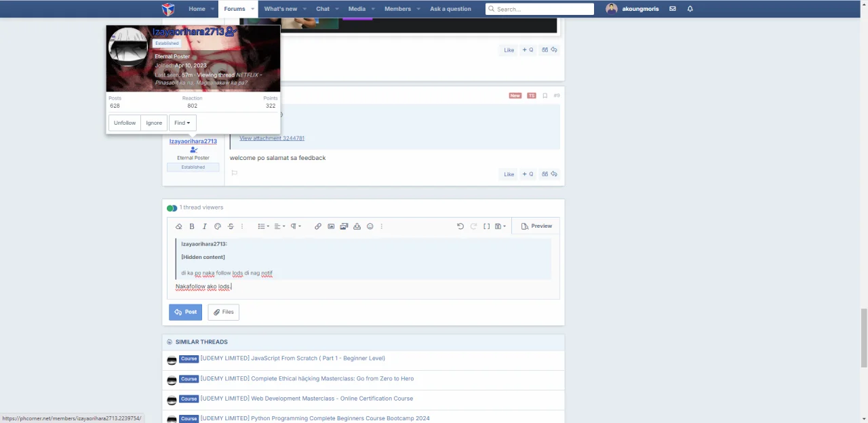The image size is (868, 423).
Task: Click the akoungmoris account name
Action: 640,9
